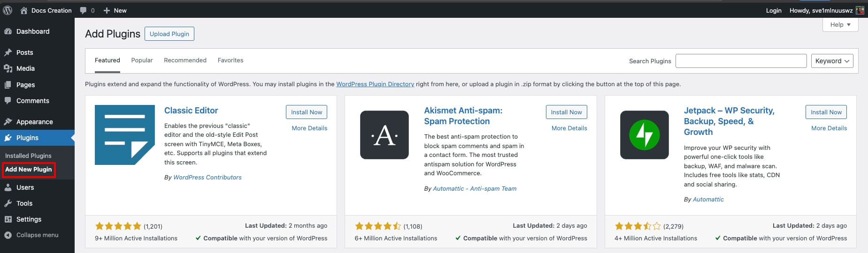
Task: Click the Akismet Anti-spam plugin icon
Action: pyautogui.click(x=384, y=135)
